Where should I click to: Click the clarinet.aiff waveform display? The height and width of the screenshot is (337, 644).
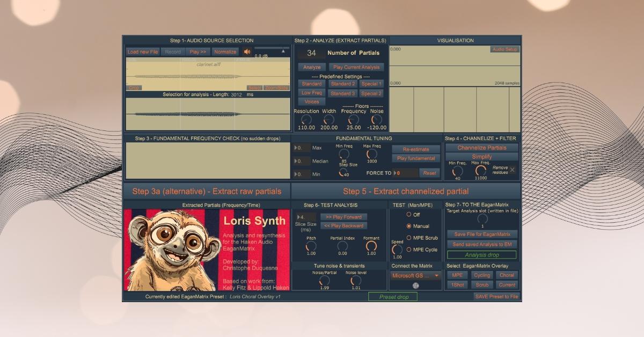[x=208, y=74]
